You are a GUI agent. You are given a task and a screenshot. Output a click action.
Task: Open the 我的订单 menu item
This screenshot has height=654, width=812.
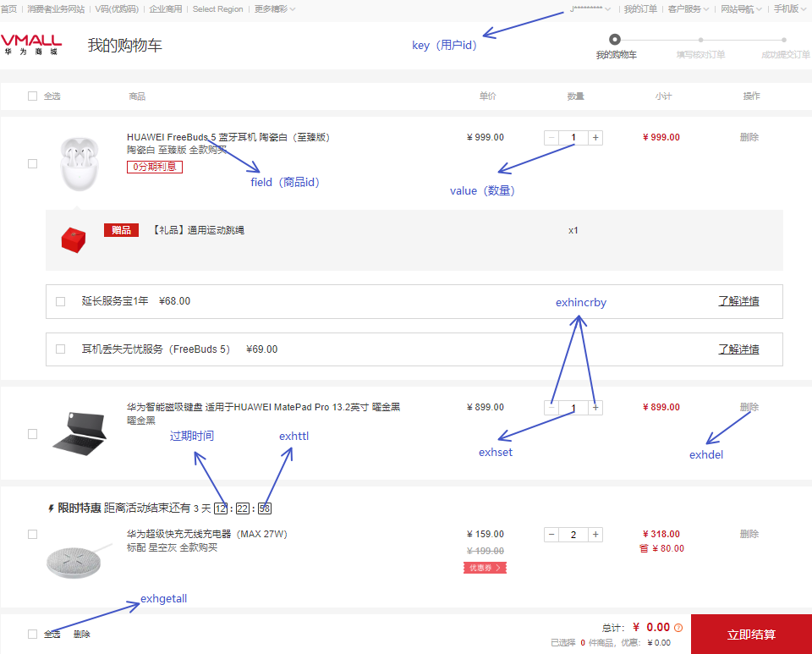642,9
